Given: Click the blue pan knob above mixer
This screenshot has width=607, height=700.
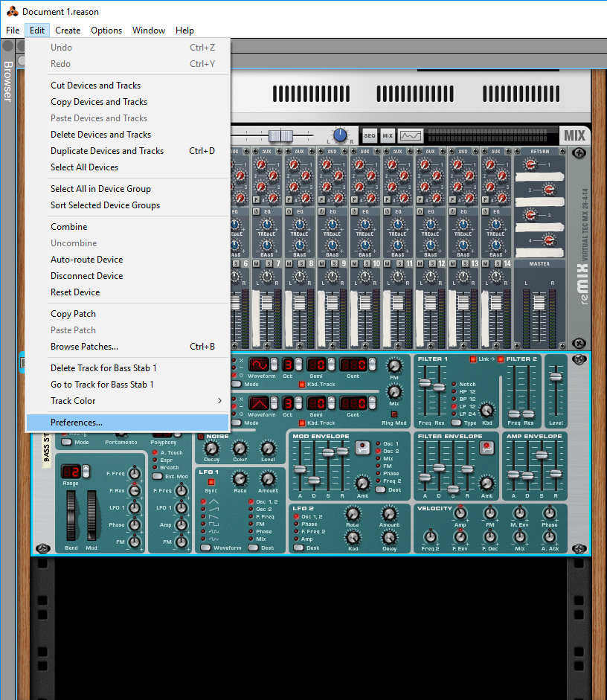Looking at the screenshot, I should pyautogui.click(x=340, y=135).
